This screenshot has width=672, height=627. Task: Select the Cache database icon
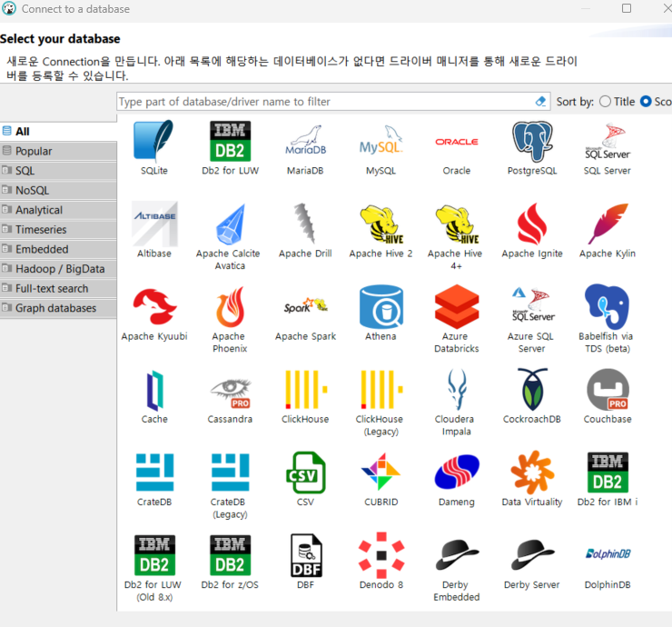click(154, 390)
